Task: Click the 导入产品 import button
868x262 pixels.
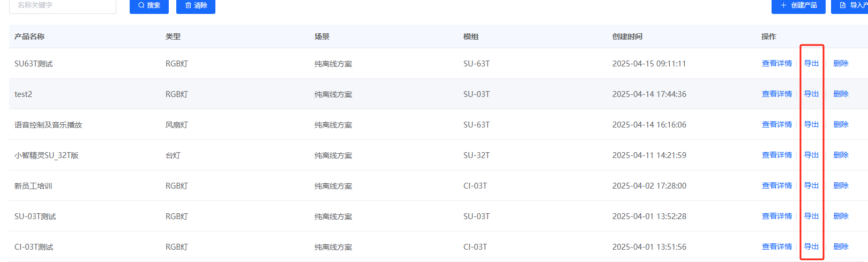Action: [x=850, y=5]
